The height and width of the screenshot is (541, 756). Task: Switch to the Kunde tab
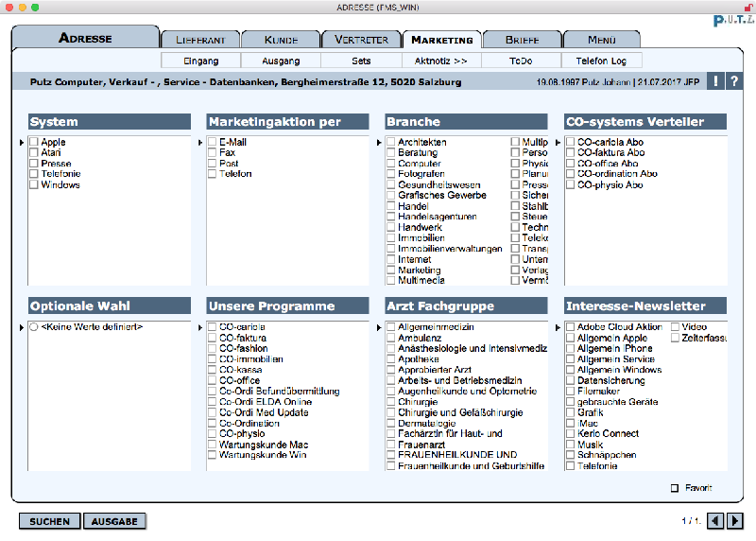[281, 40]
